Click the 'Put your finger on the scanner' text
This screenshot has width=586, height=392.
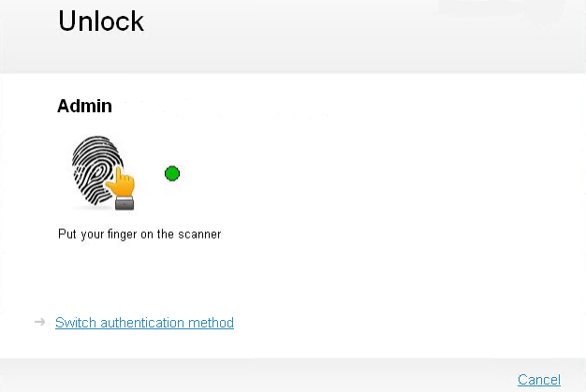pos(139,235)
